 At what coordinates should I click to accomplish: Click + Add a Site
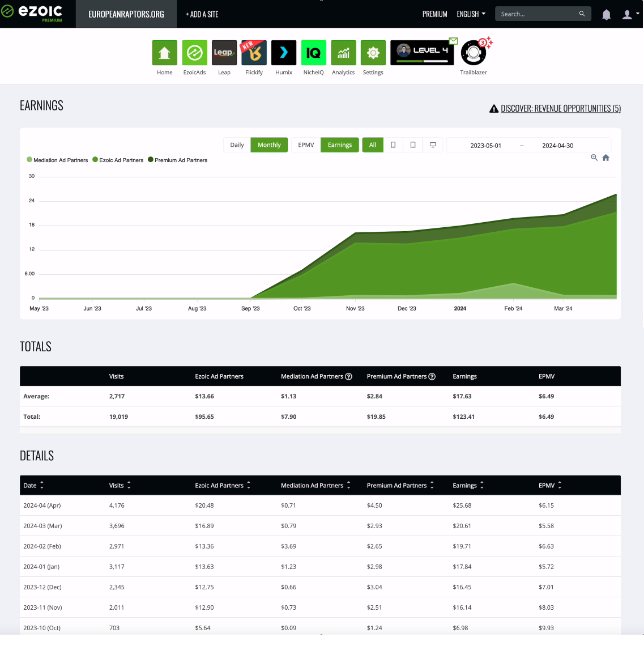[x=202, y=14]
